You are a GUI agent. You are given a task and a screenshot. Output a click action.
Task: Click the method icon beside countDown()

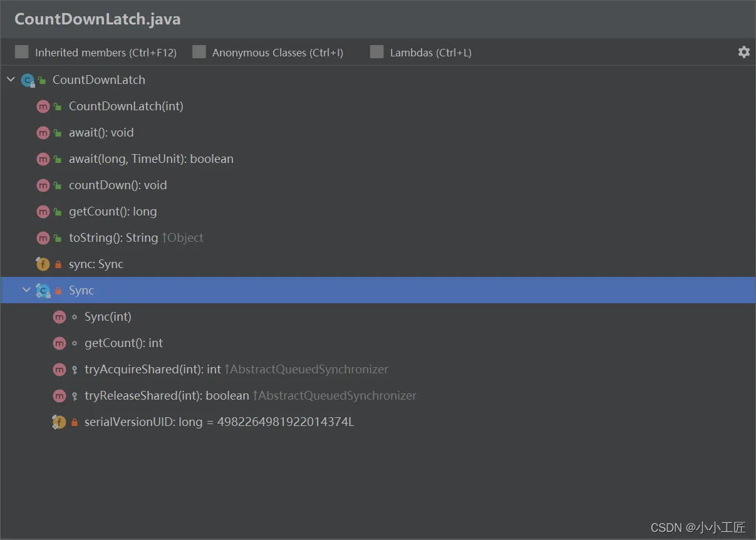click(43, 185)
